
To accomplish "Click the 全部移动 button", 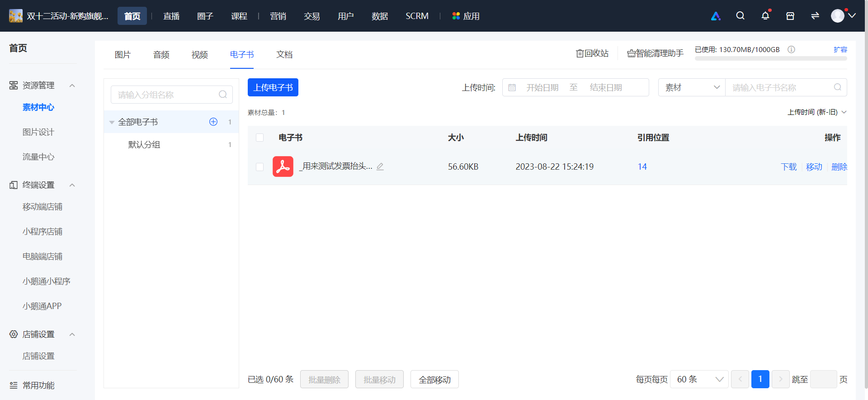I will pos(434,379).
